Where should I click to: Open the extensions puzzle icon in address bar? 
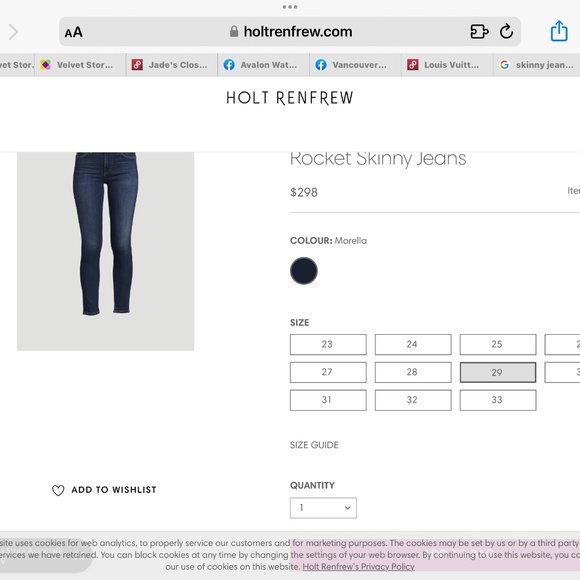point(479,31)
